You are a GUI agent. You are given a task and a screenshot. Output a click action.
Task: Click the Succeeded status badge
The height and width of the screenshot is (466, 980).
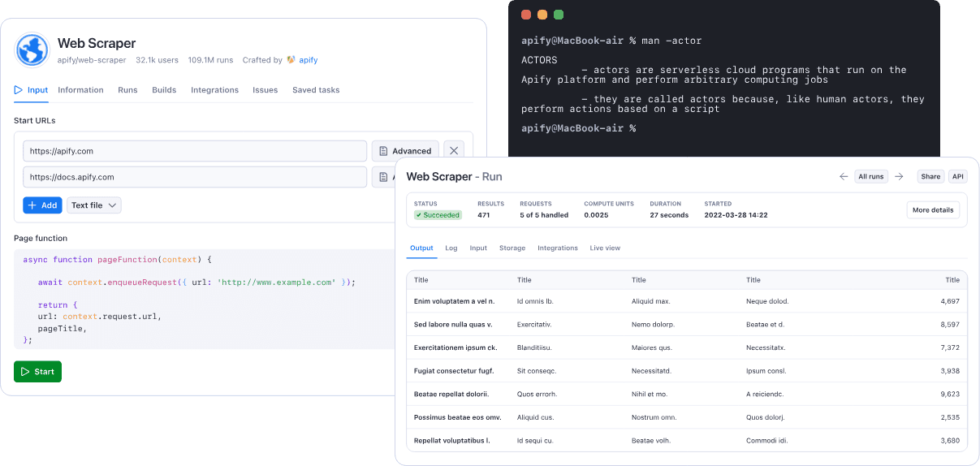point(438,215)
